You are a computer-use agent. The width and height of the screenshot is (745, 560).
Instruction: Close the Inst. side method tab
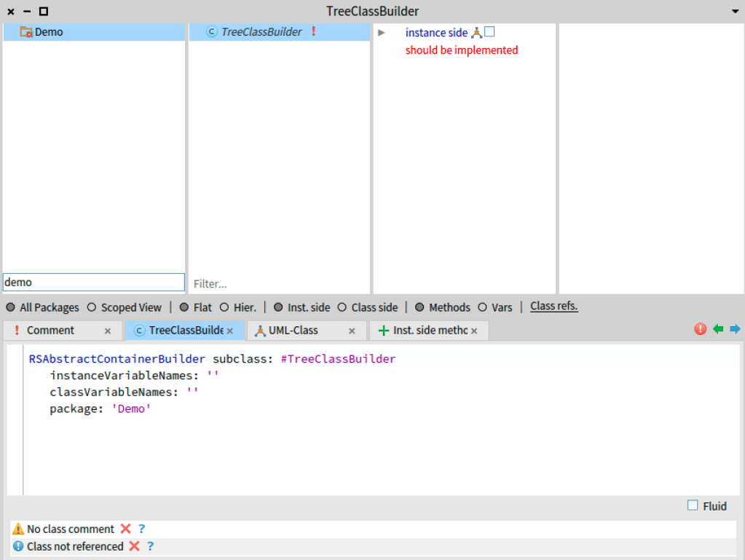474,331
